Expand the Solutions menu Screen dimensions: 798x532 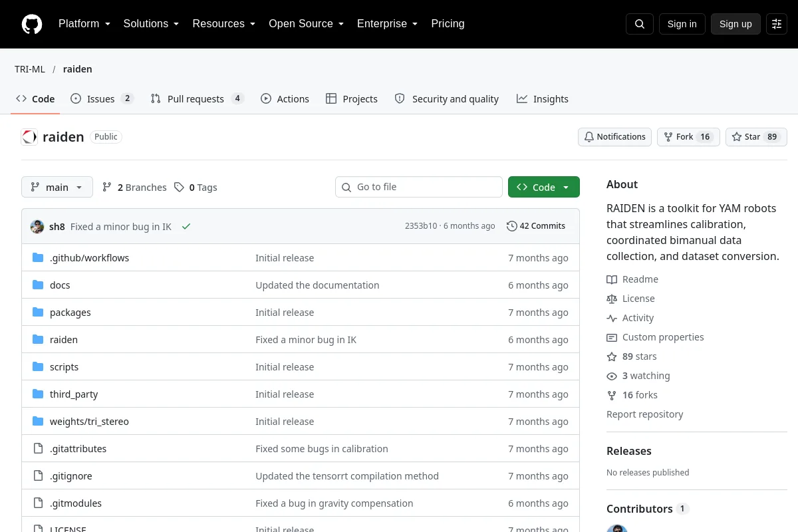coord(151,24)
